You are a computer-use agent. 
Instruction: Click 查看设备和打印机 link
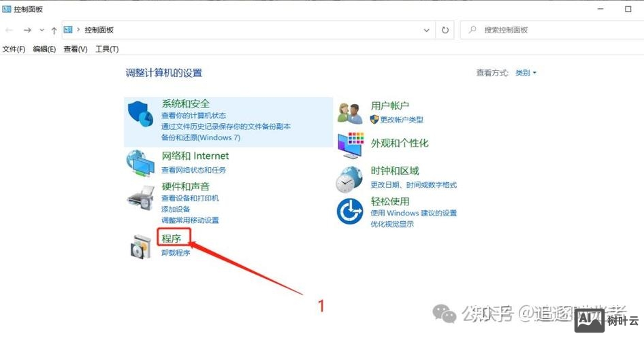tap(190, 198)
